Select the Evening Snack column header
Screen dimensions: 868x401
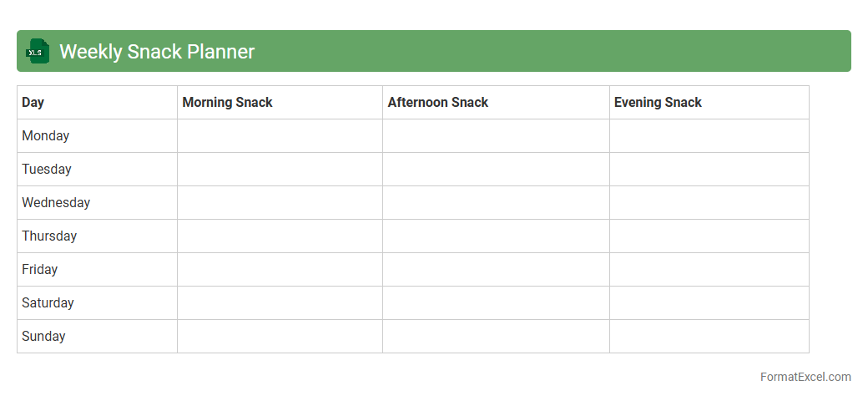658,103
